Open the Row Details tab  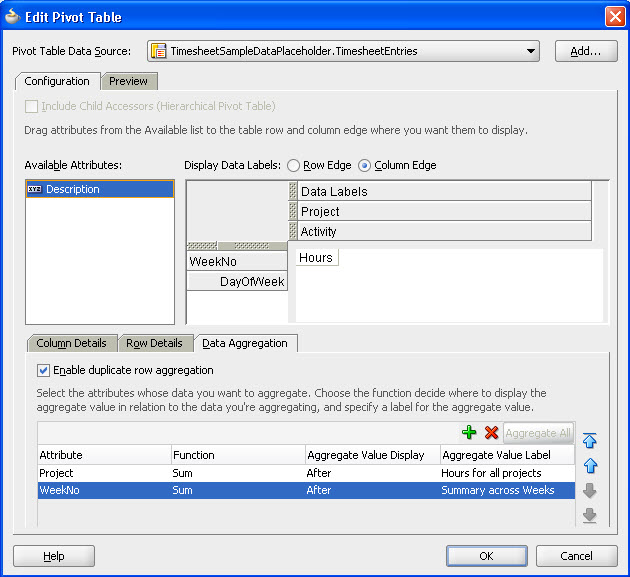tap(154, 343)
